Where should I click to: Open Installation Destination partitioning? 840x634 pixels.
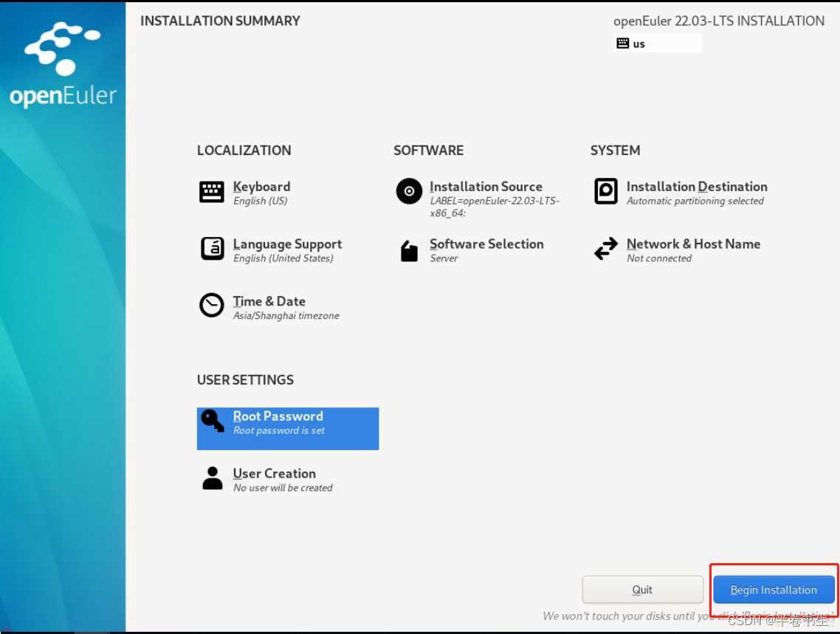click(696, 187)
